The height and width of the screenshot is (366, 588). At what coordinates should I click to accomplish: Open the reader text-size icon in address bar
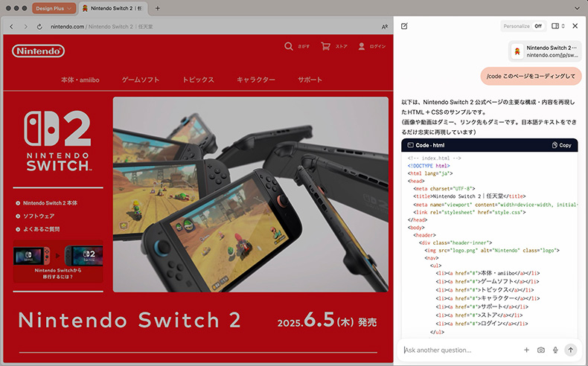click(x=384, y=27)
